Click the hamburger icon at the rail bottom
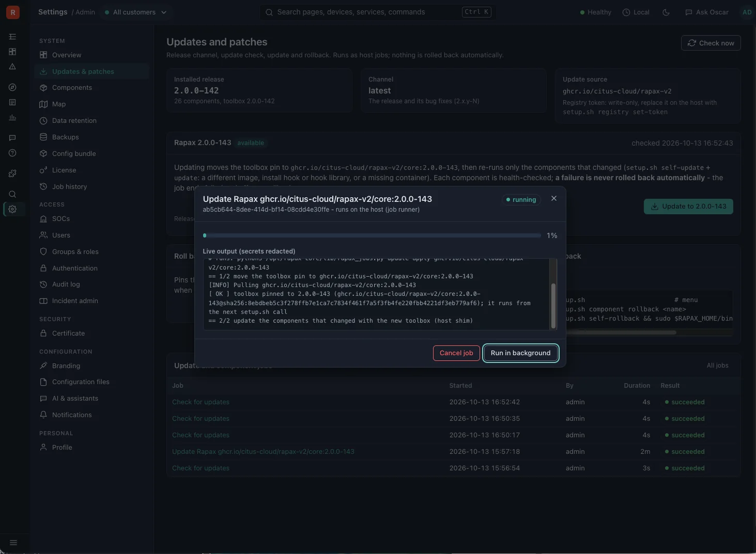 tap(13, 543)
